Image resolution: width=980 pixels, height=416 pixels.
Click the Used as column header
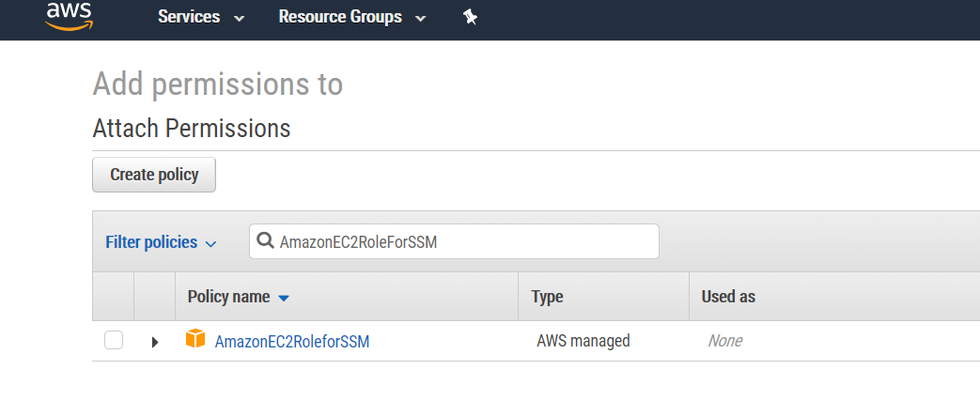coord(728,297)
